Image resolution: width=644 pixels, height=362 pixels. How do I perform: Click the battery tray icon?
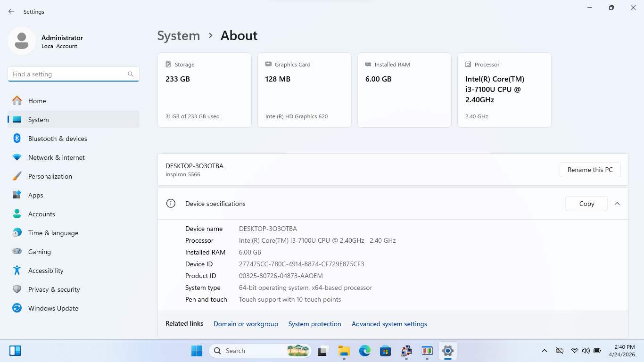[597, 351]
